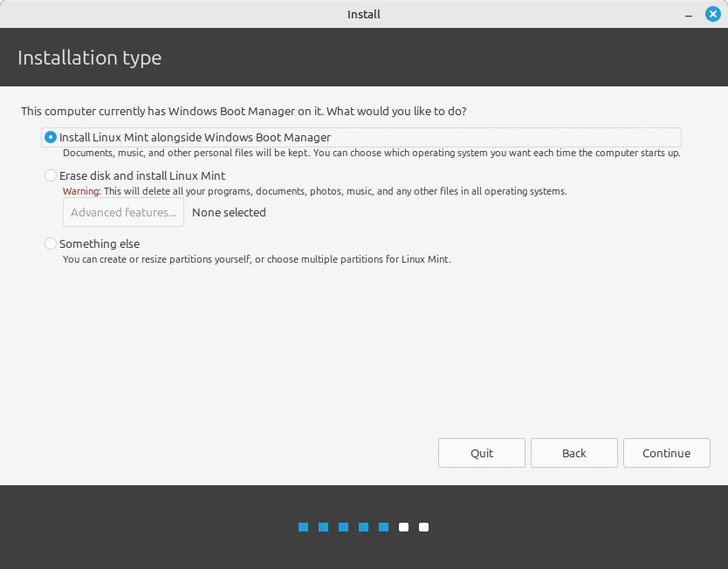Click the last progress indicator square

(x=423, y=527)
